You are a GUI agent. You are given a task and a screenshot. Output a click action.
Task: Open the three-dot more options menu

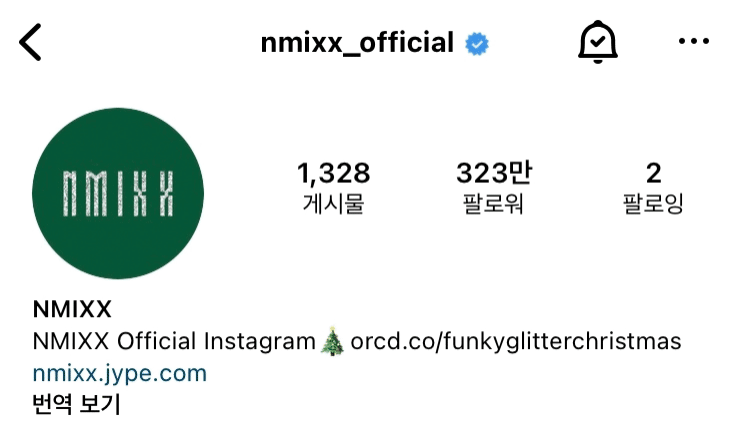point(694,41)
